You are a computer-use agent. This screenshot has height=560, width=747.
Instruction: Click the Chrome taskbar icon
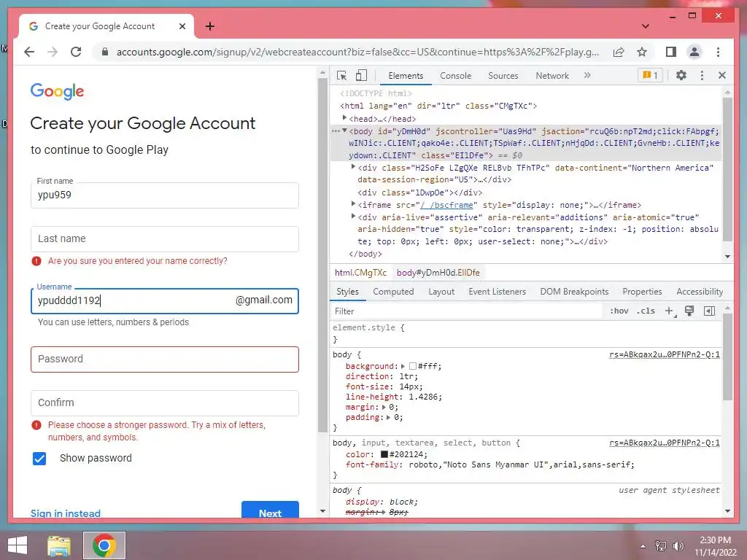point(104,545)
